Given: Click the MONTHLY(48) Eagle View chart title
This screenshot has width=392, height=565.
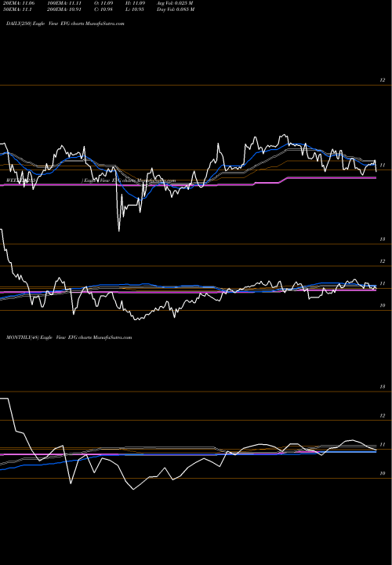Looking at the screenshot, I should tap(69, 337).
